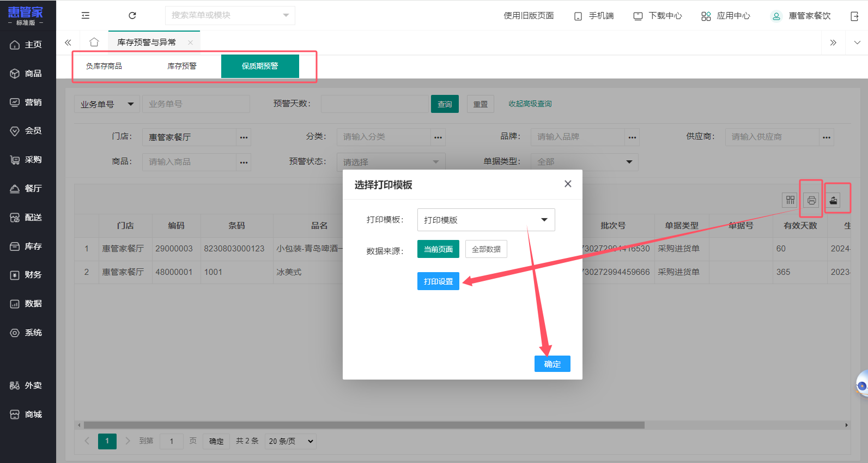Click the 收起高级查询 link

coord(530,104)
